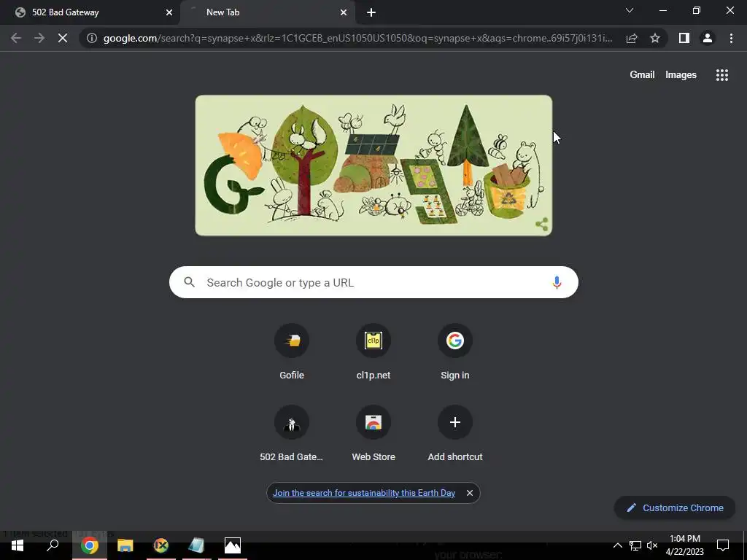Image resolution: width=747 pixels, height=560 pixels.
Task: Open a new browser tab
Action: [371, 12]
